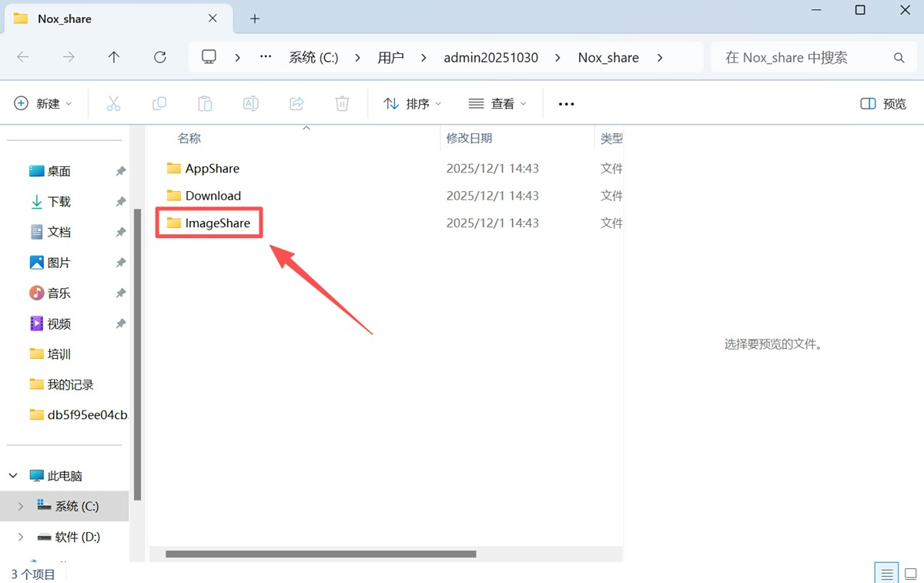Refresh the current folder view
The height and width of the screenshot is (583, 924).
tap(160, 57)
